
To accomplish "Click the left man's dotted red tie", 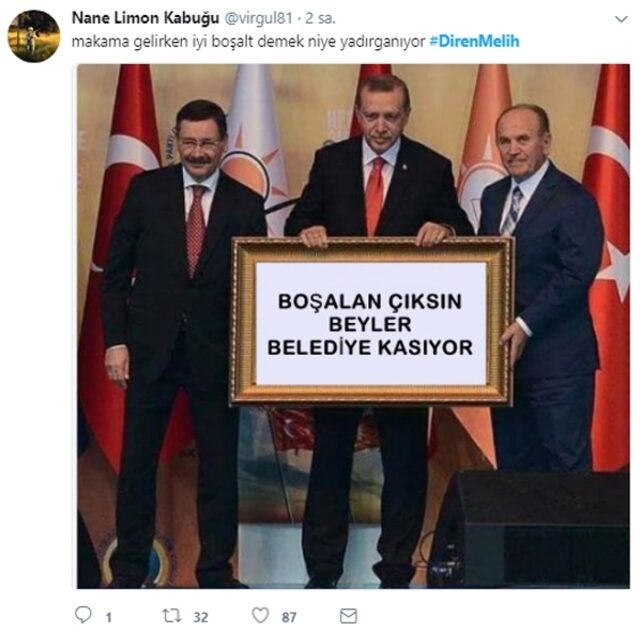I will (x=196, y=230).
